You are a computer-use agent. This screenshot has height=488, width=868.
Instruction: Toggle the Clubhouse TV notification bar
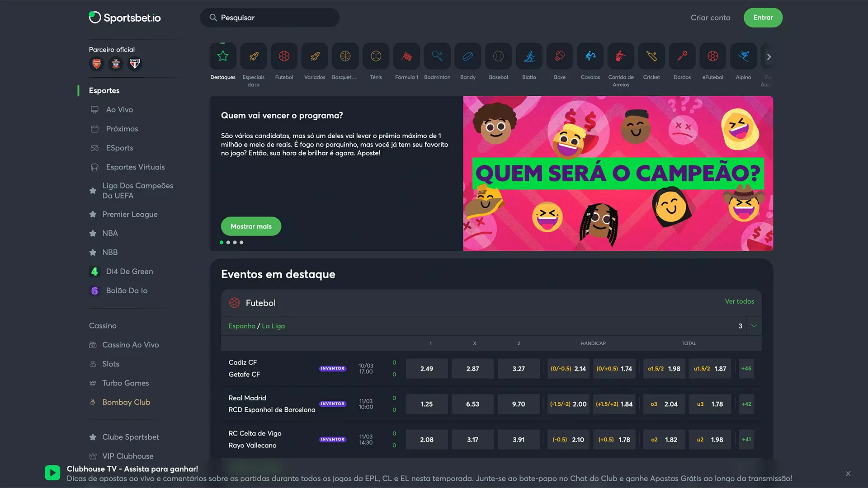(848, 473)
